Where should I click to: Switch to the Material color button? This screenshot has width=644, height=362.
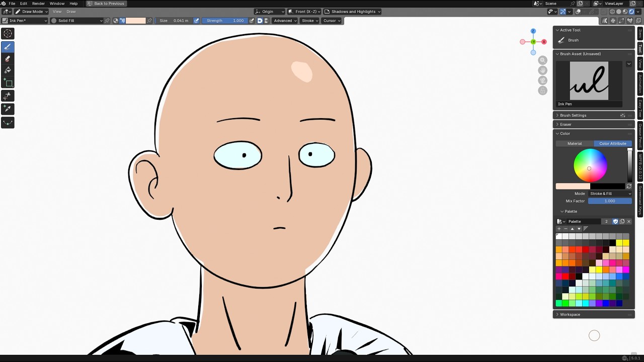[x=575, y=143]
